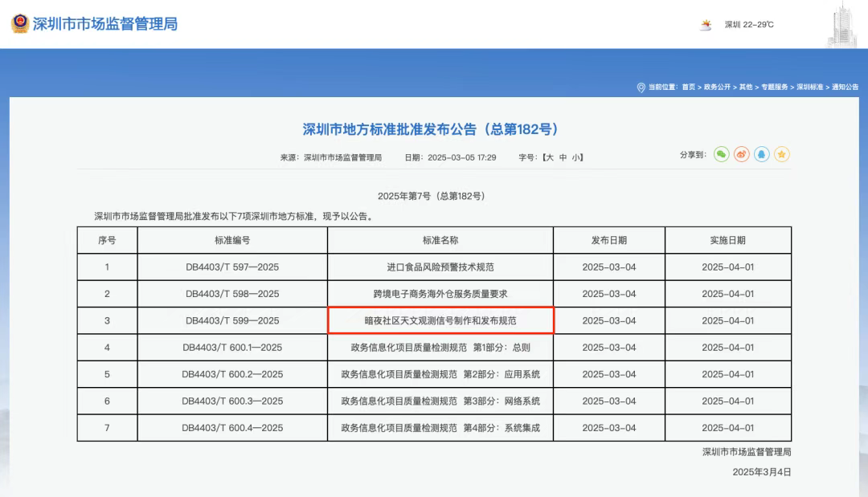Click the 标准编号 column header
868x497 pixels.
point(232,241)
